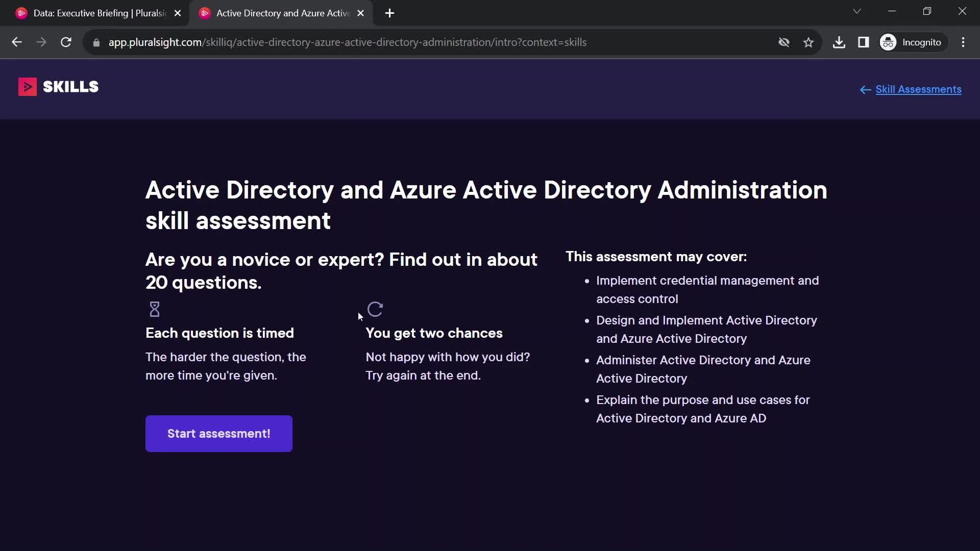Go back with browser back arrow
980x551 pixels.
[17, 42]
